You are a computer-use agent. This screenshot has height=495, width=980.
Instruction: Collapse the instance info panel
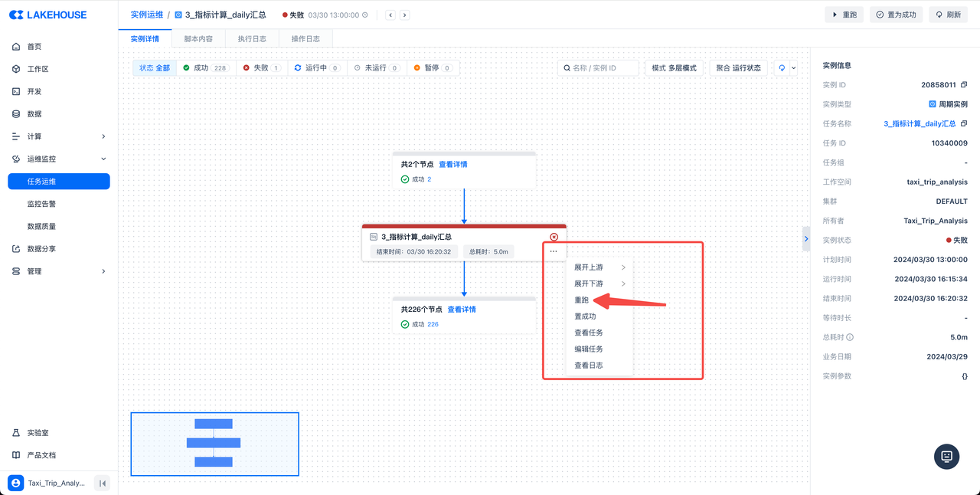[805, 238]
